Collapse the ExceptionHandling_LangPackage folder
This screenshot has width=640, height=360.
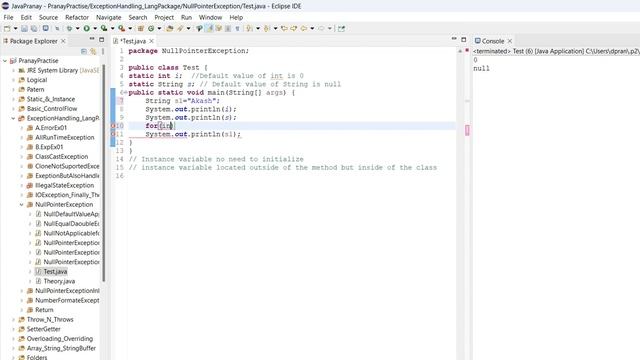click(x=13, y=118)
